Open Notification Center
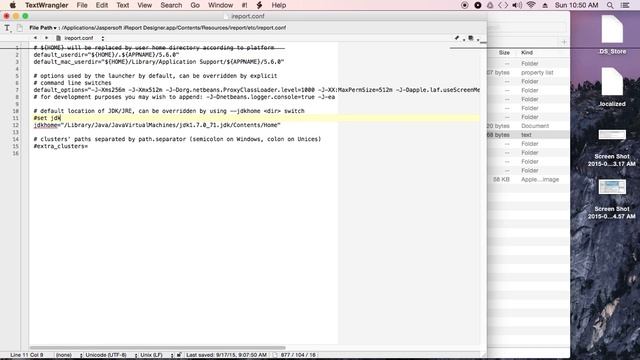This screenshot has width=640, height=360. point(625,5)
